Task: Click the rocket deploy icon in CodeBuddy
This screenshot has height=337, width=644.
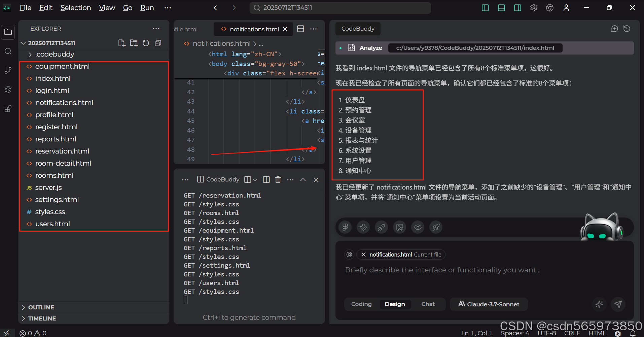Action: coord(436,227)
